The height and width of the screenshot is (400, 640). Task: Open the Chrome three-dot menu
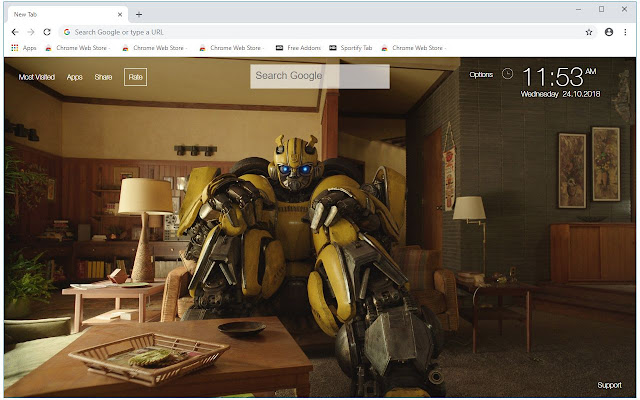point(625,32)
